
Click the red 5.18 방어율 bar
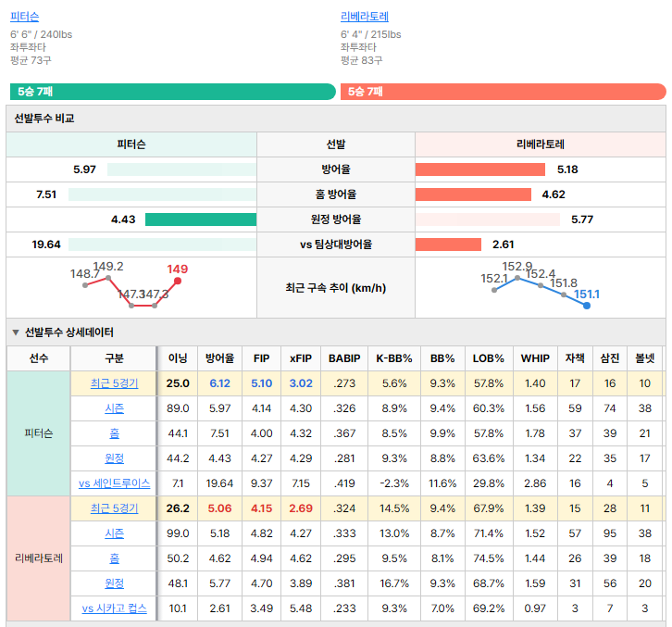pyautogui.click(x=480, y=169)
